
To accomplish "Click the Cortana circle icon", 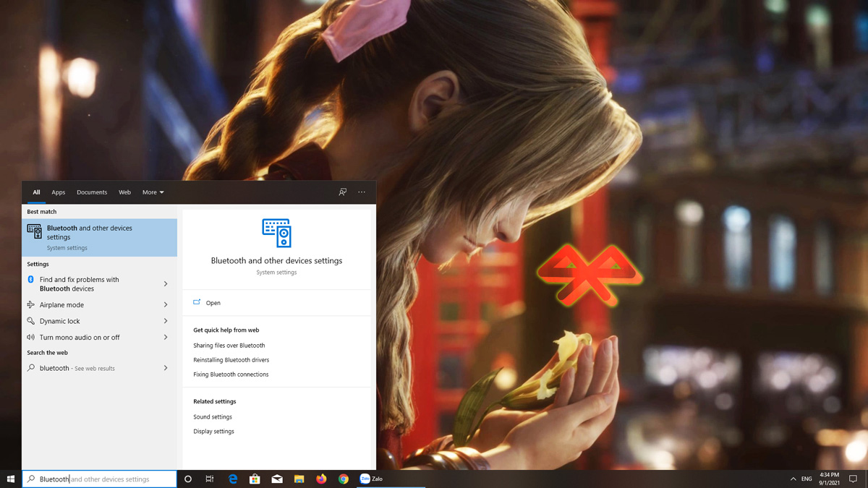I will coord(188,479).
